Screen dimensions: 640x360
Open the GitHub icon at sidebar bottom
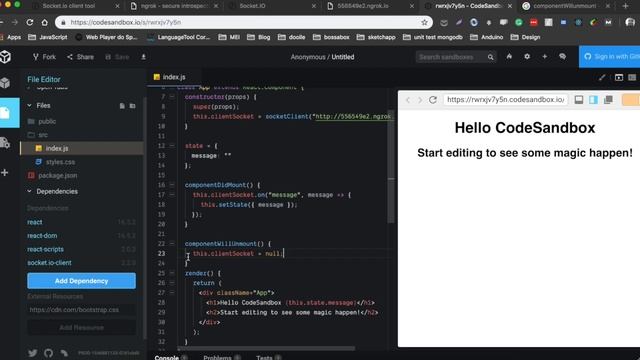pyautogui.click(x=48, y=353)
